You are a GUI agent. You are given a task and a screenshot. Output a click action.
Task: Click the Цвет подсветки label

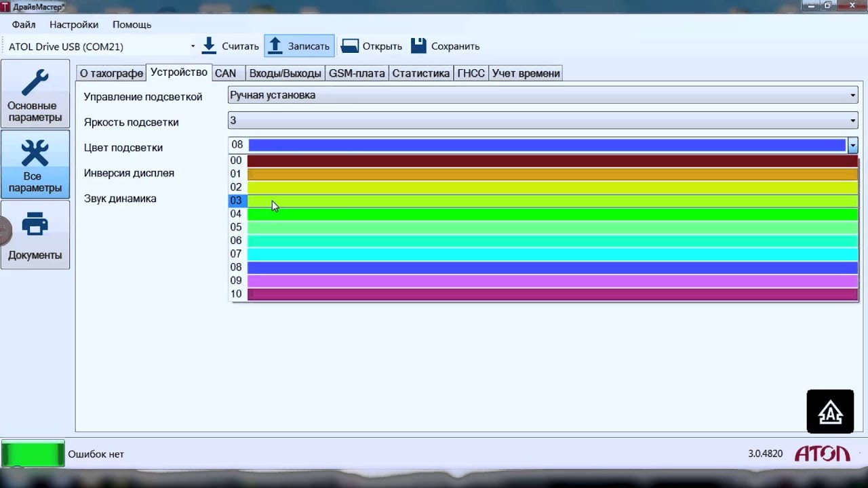tap(123, 148)
